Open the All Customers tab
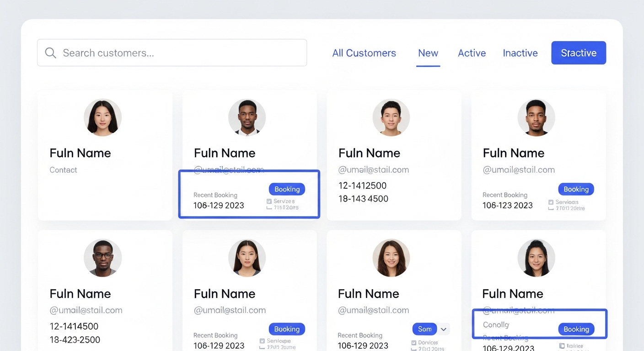This screenshot has width=644, height=351. (x=364, y=53)
